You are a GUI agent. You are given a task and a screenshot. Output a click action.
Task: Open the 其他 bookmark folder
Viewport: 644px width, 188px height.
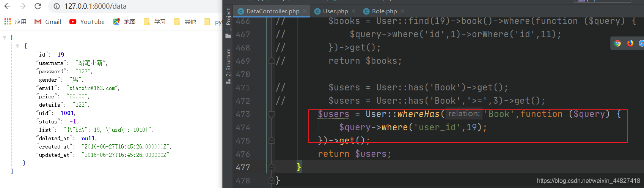click(x=185, y=22)
